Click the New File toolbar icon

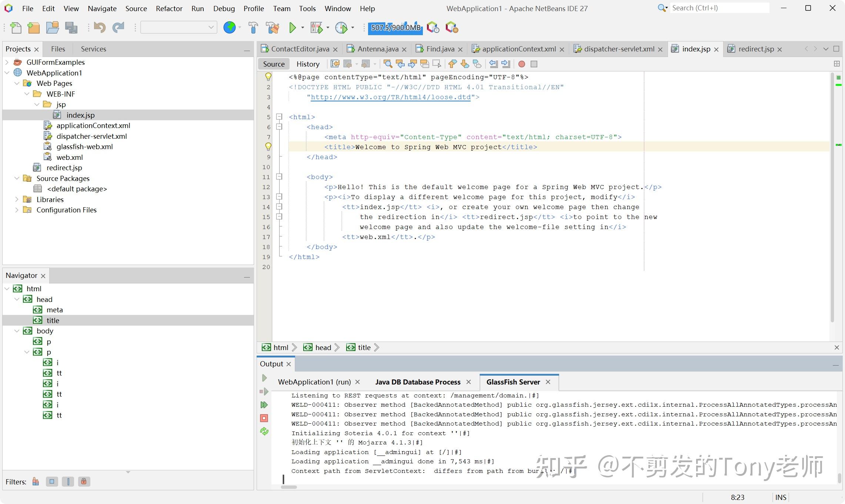16,28
